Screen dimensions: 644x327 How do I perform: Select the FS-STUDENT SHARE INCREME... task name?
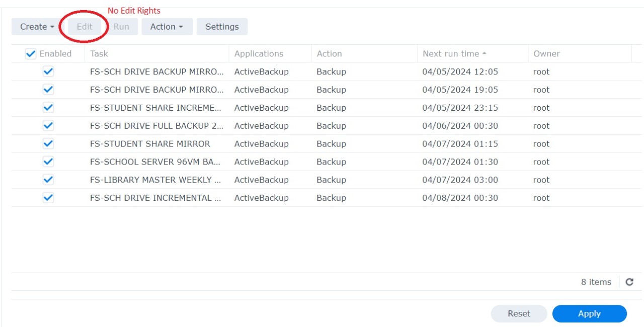pos(156,108)
